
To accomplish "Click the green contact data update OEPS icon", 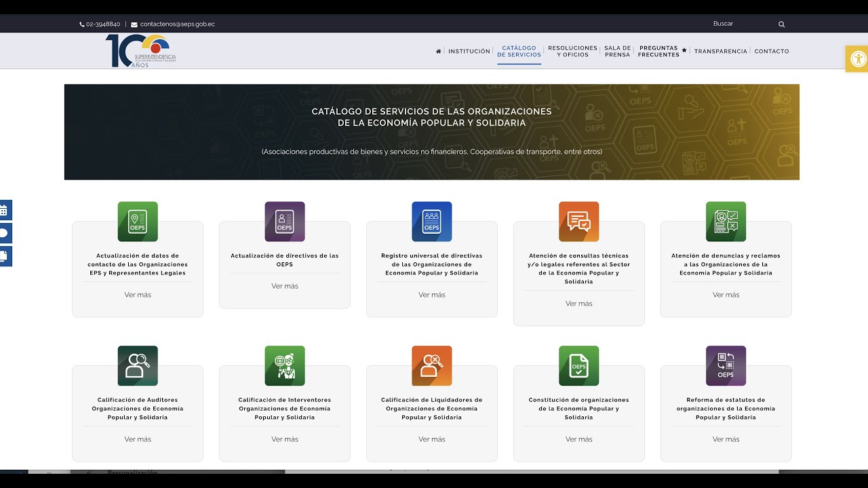I will [138, 222].
